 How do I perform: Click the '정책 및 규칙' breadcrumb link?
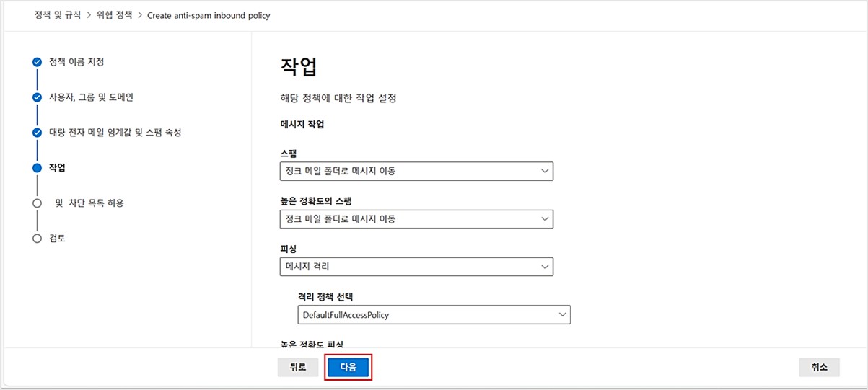pos(58,15)
